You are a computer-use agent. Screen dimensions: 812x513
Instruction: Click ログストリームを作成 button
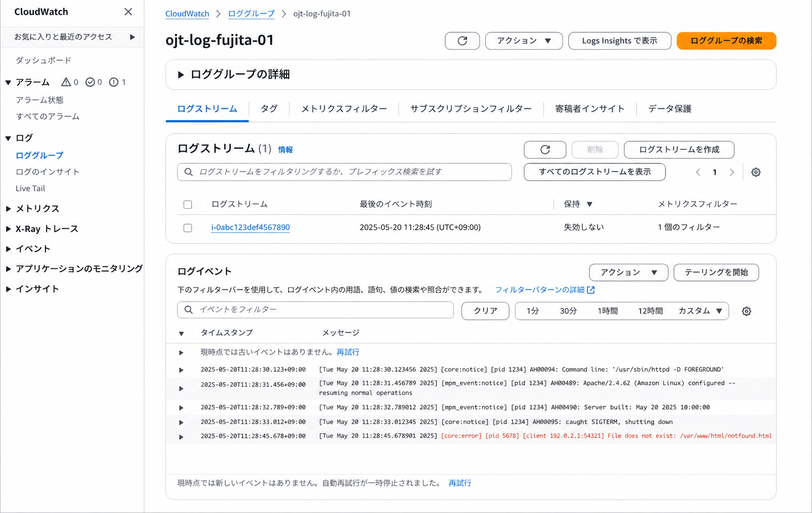click(x=679, y=150)
